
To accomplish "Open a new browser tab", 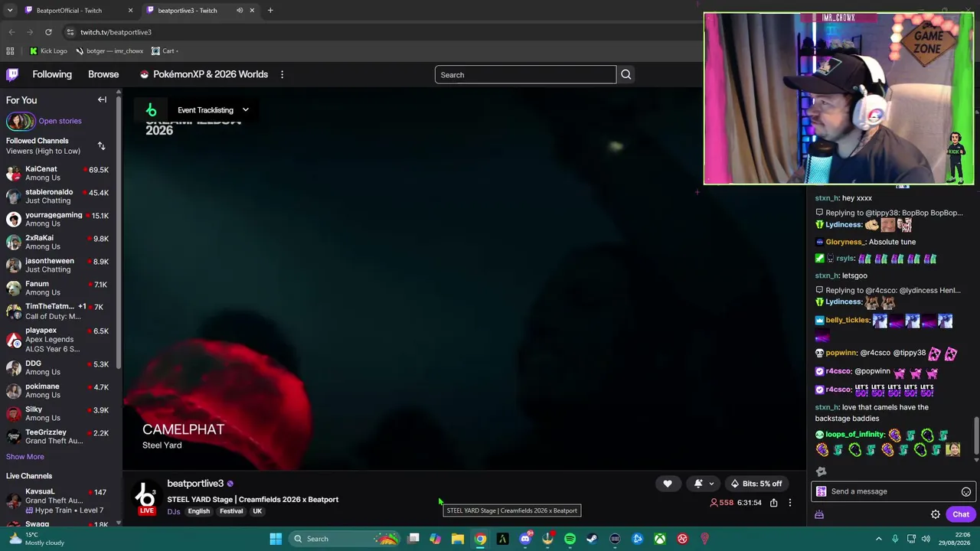I will coord(270,11).
